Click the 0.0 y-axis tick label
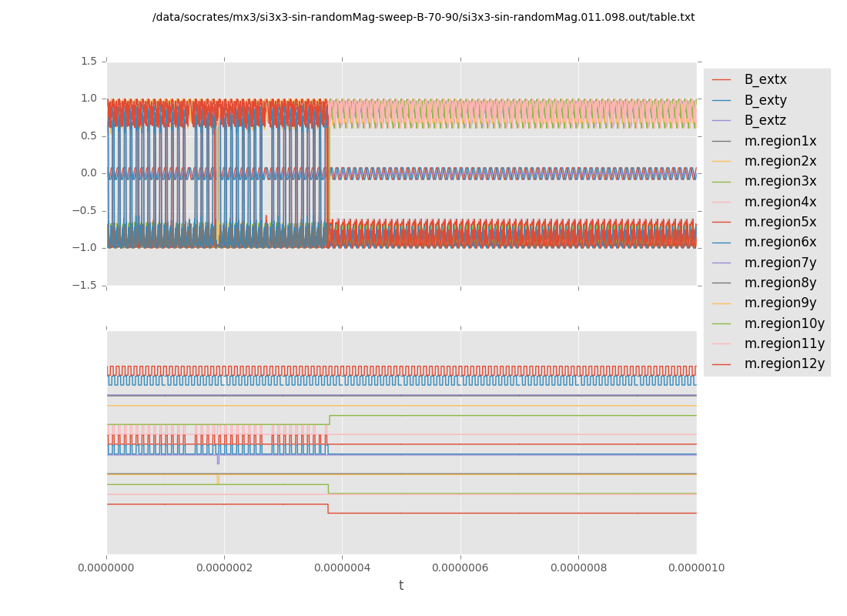This screenshot has height=616, width=847. pyautogui.click(x=89, y=172)
